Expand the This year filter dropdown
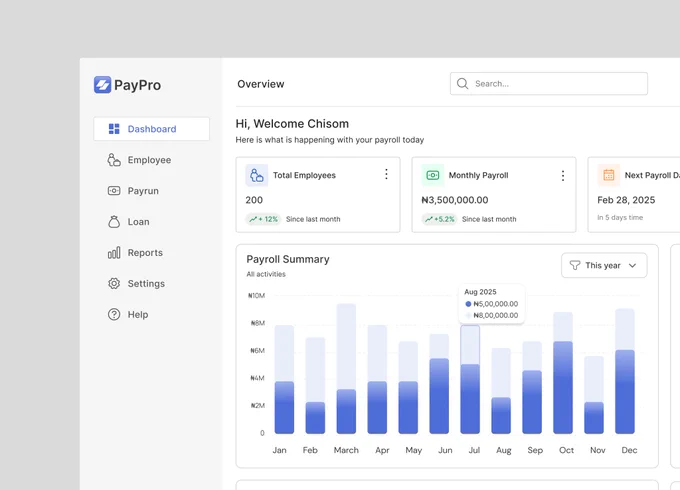The width and height of the screenshot is (680, 490). (x=604, y=265)
